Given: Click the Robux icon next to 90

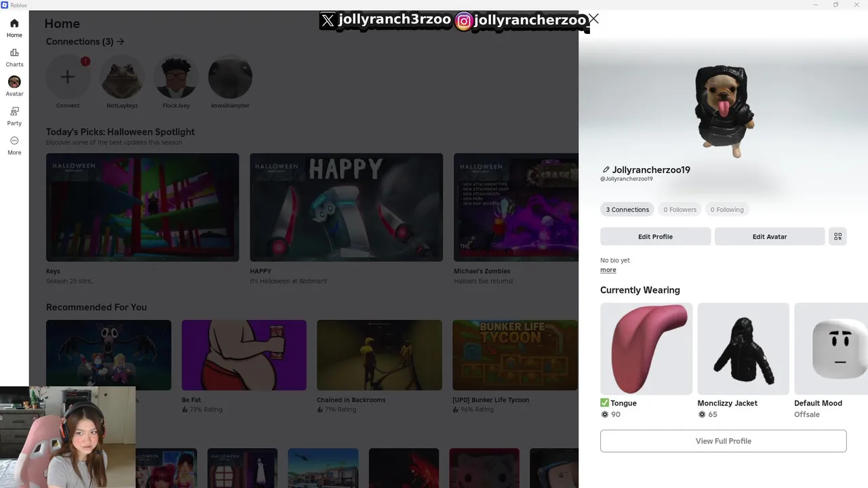Looking at the screenshot, I should [604, 414].
